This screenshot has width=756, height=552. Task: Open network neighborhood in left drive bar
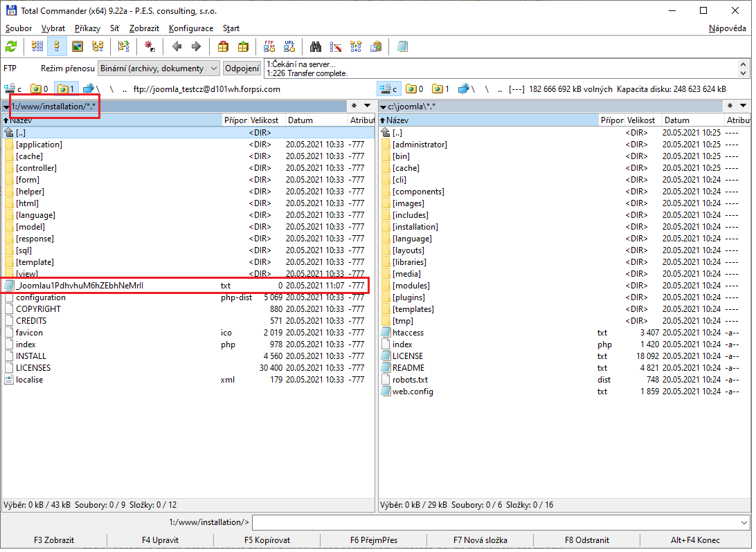91,89
